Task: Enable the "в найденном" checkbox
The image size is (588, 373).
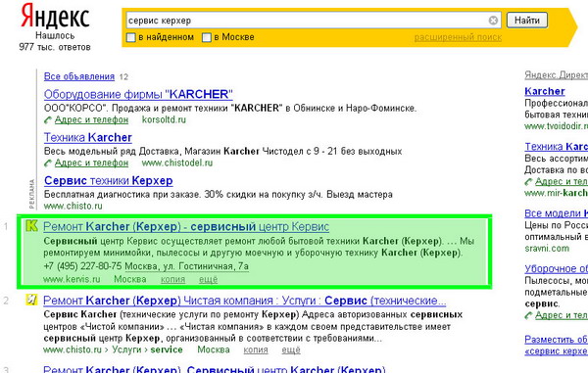Action: (x=131, y=37)
